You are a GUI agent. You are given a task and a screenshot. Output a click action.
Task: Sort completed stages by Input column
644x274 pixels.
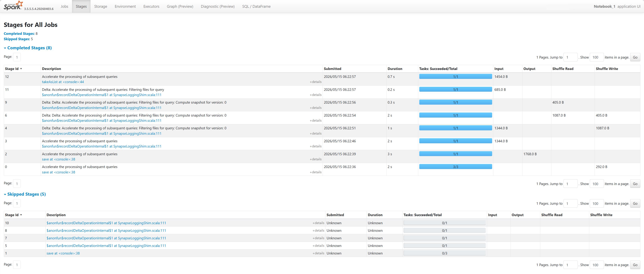499,69
